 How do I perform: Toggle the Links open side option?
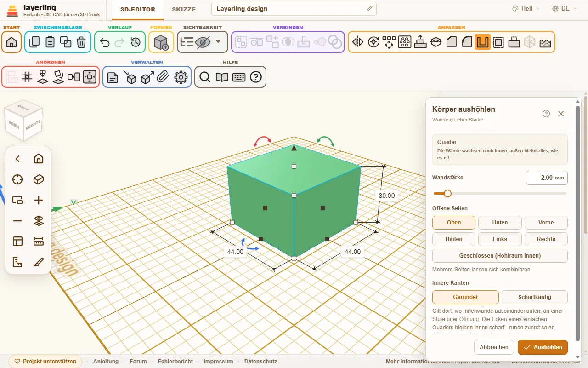pos(500,239)
